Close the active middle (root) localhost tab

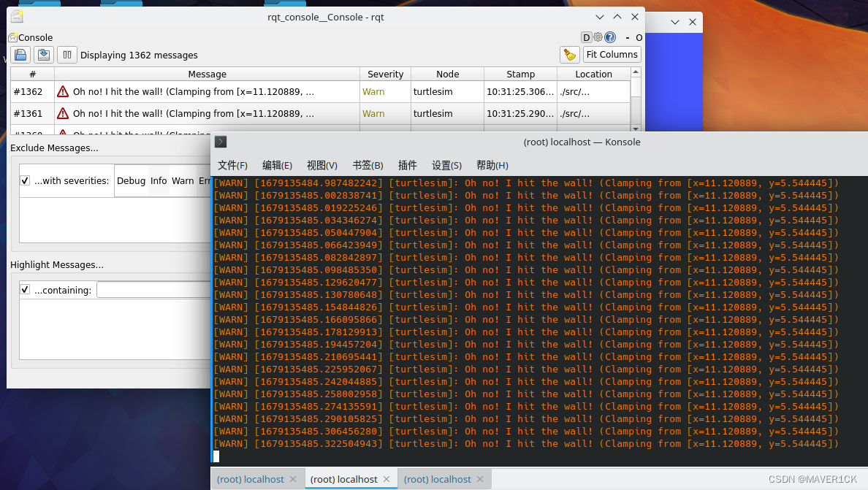click(x=387, y=479)
